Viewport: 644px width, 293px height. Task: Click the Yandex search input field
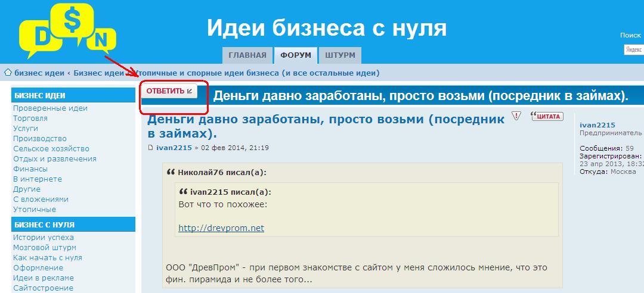[x=634, y=49]
